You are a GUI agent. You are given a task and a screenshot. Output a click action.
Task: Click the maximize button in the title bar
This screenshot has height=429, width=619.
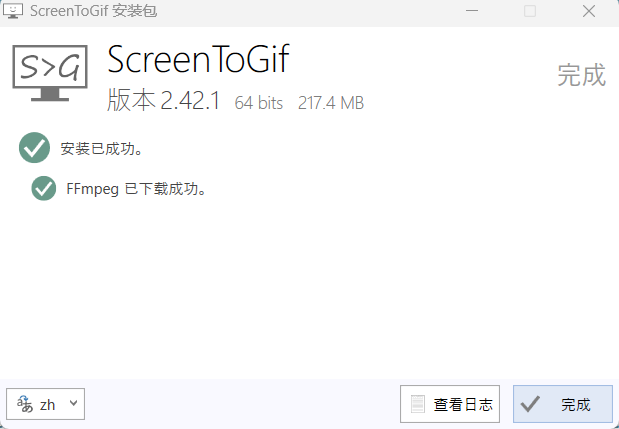point(530,11)
